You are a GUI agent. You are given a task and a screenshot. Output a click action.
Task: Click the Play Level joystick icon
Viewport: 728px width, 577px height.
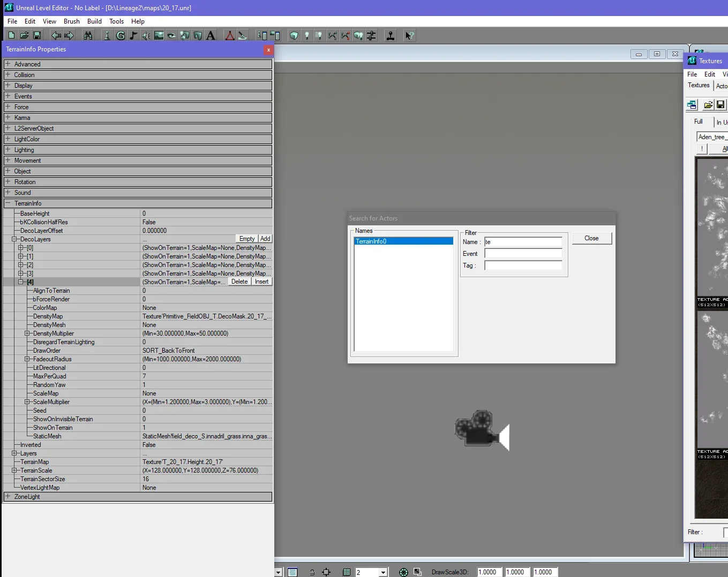(391, 35)
